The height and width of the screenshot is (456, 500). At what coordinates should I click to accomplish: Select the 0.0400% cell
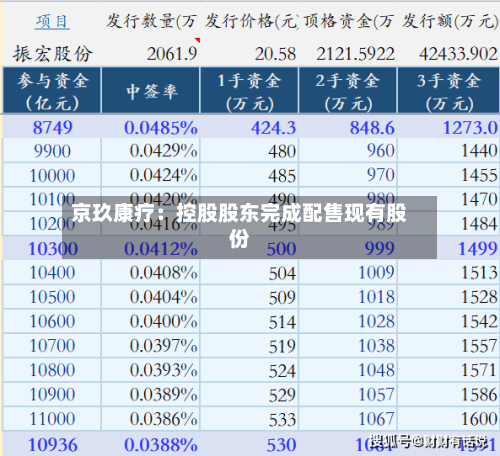coord(151,321)
